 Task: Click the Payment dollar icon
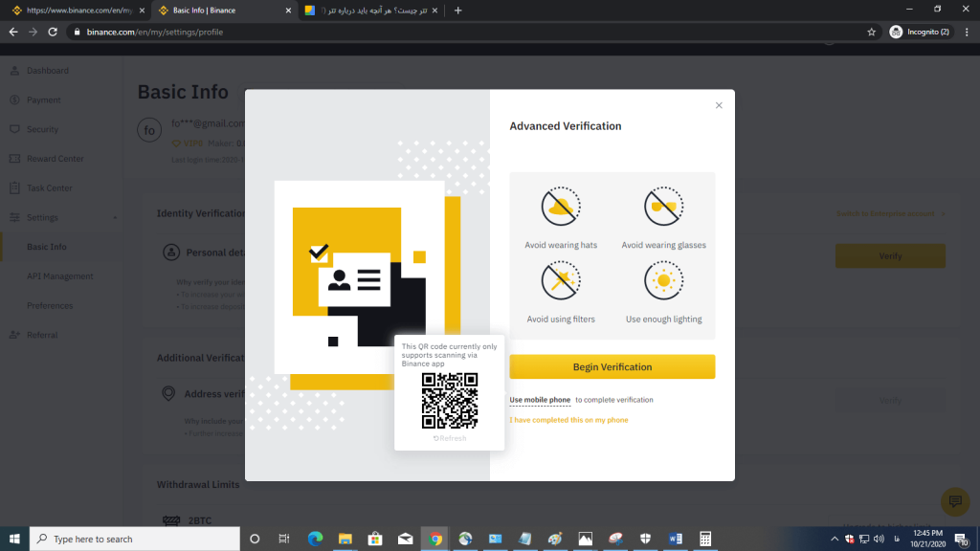(x=14, y=99)
